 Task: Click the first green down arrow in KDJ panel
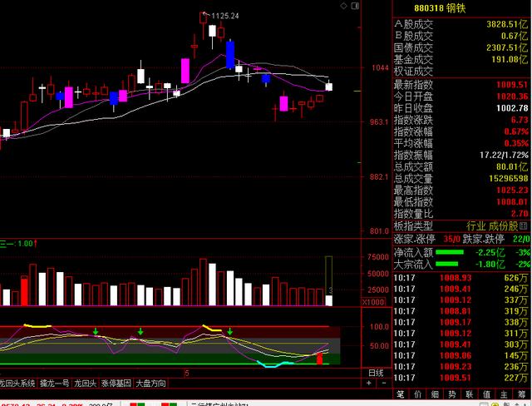[96, 331]
